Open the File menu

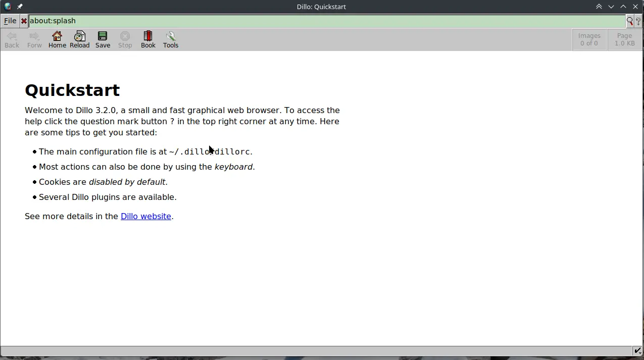(10, 21)
